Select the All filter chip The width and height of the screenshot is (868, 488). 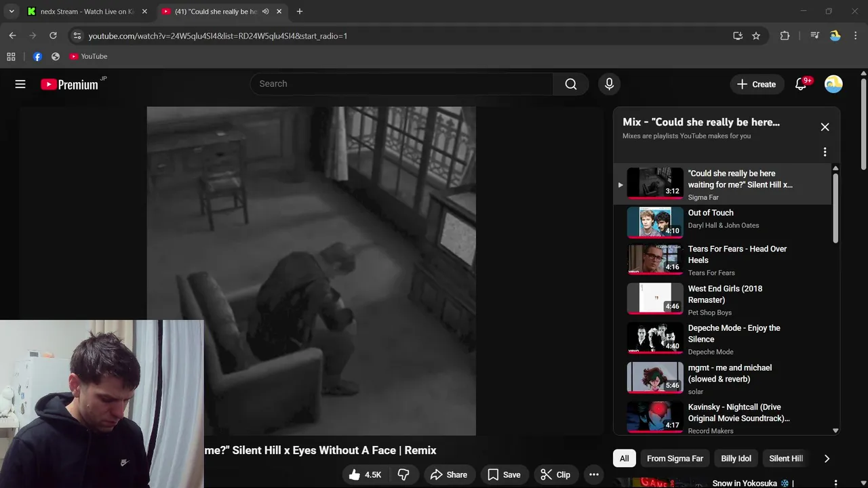pyautogui.click(x=624, y=458)
